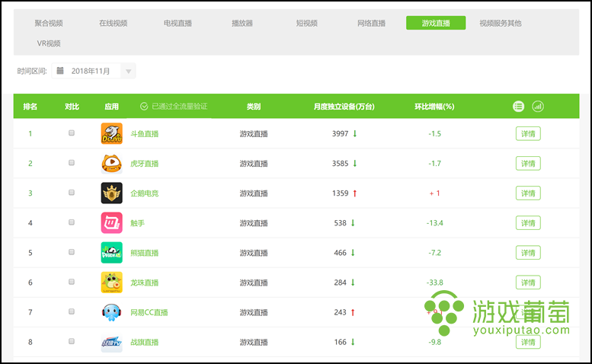Click the 类别 column header
The width and height of the screenshot is (592, 364).
tap(254, 107)
